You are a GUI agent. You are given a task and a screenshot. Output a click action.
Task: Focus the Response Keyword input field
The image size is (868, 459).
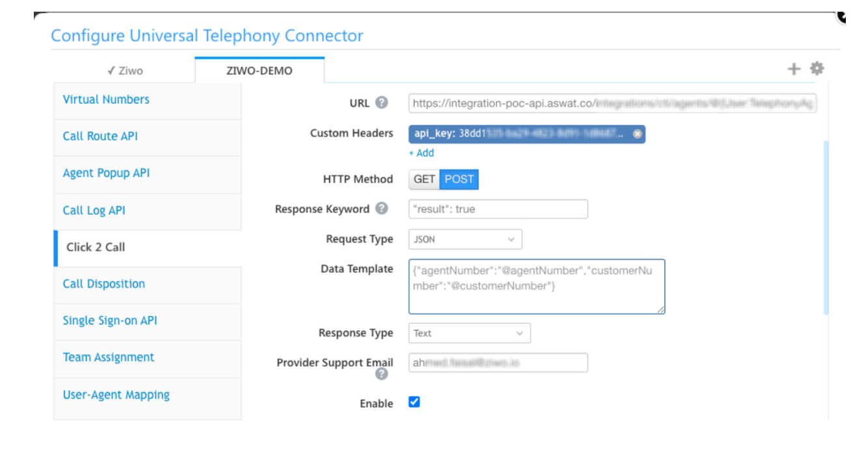pos(498,209)
